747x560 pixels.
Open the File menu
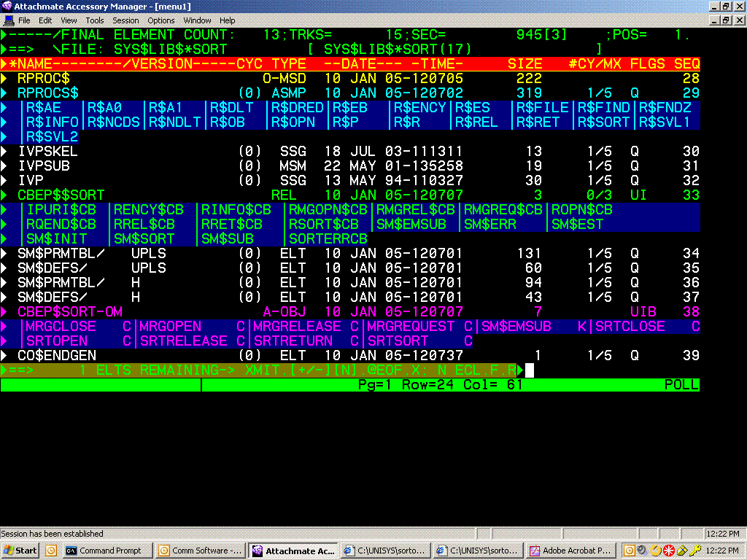tap(24, 20)
